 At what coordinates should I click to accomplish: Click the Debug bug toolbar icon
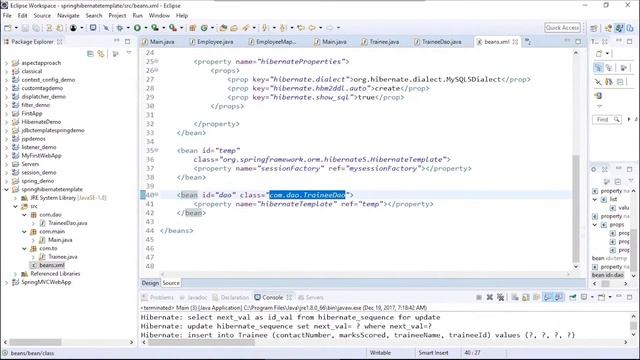click(120, 28)
